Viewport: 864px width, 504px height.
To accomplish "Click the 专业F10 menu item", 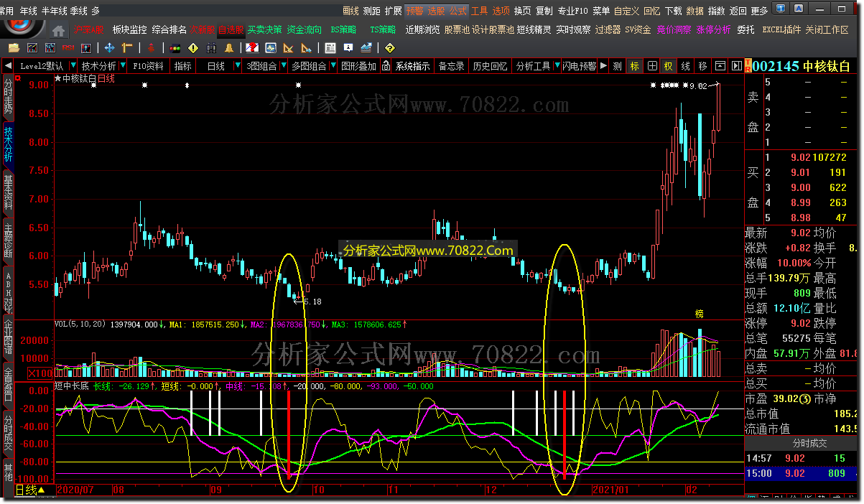I will [572, 11].
